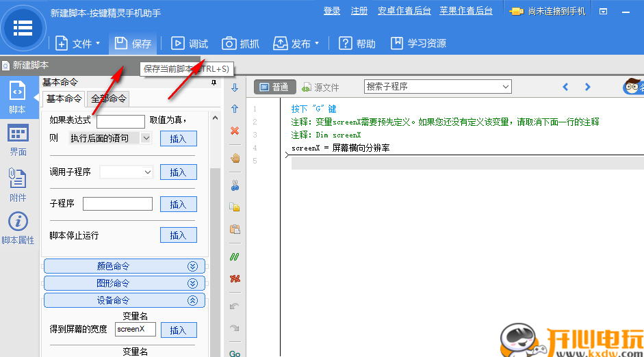Insert 调用子程序 command
This screenshot has height=357, width=644.
coord(178,172)
